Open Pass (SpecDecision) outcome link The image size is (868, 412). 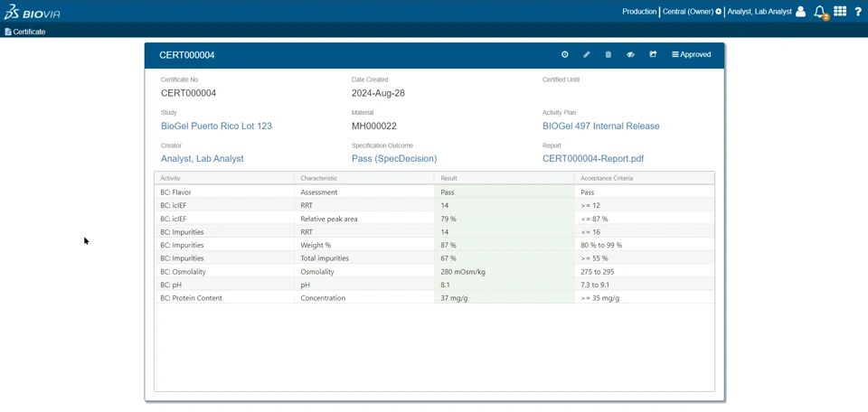[x=394, y=159]
